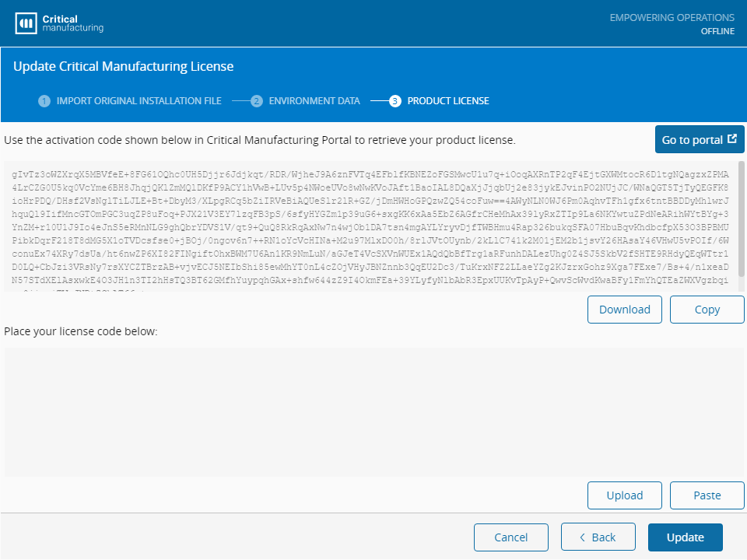Click the step 1 circle icon
The image size is (747, 560).
coord(44,101)
